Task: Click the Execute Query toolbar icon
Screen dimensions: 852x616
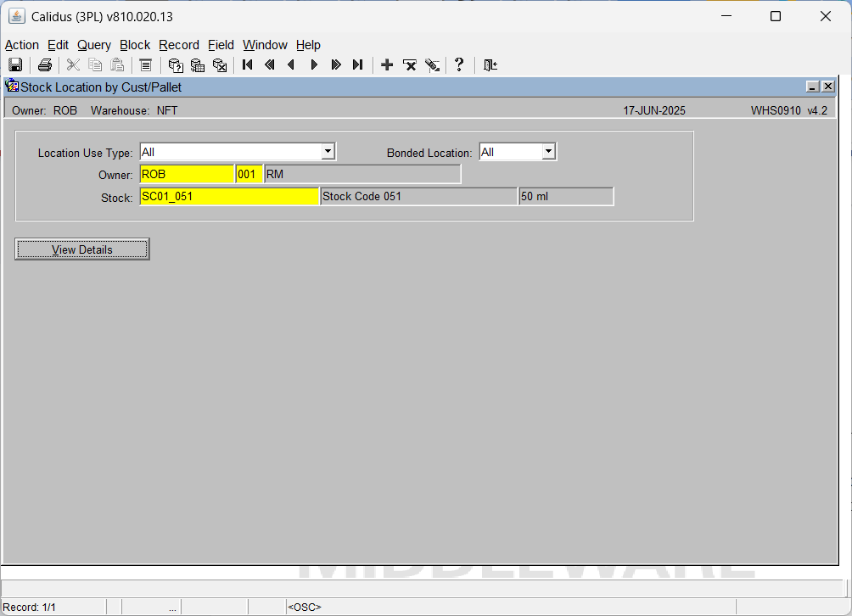Action: point(197,65)
